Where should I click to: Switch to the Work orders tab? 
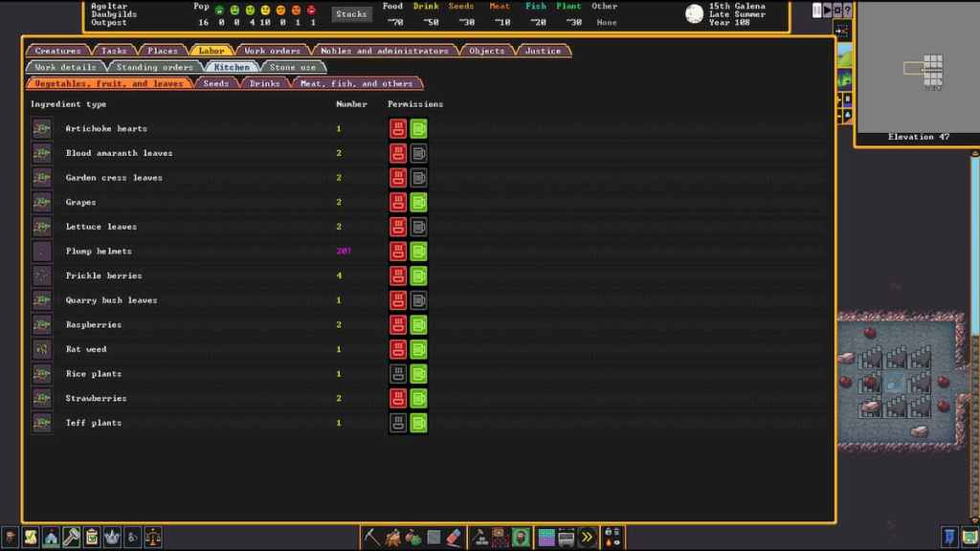click(x=274, y=51)
